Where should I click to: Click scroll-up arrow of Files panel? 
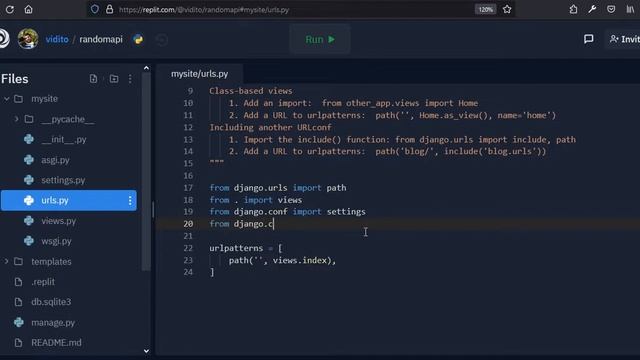click(147, 68)
